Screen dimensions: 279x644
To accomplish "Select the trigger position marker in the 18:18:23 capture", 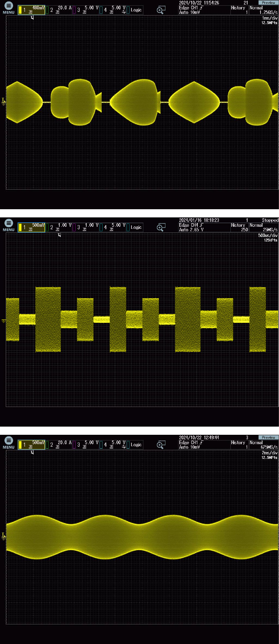I will tap(60, 235).
